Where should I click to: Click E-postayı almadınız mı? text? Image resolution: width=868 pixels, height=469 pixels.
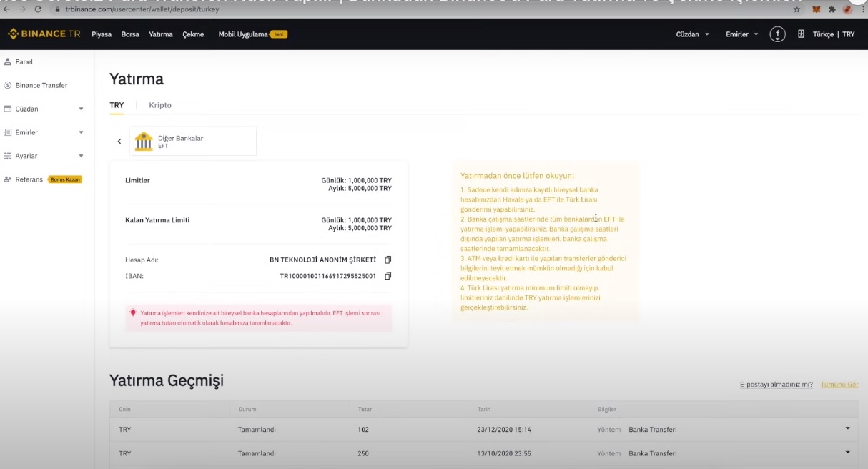(776, 385)
